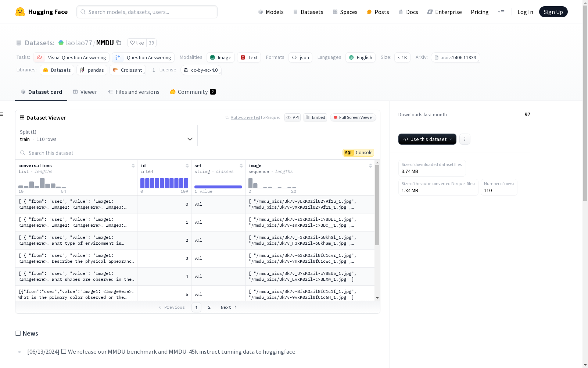Open the Full Screen Viewer

pos(353,117)
